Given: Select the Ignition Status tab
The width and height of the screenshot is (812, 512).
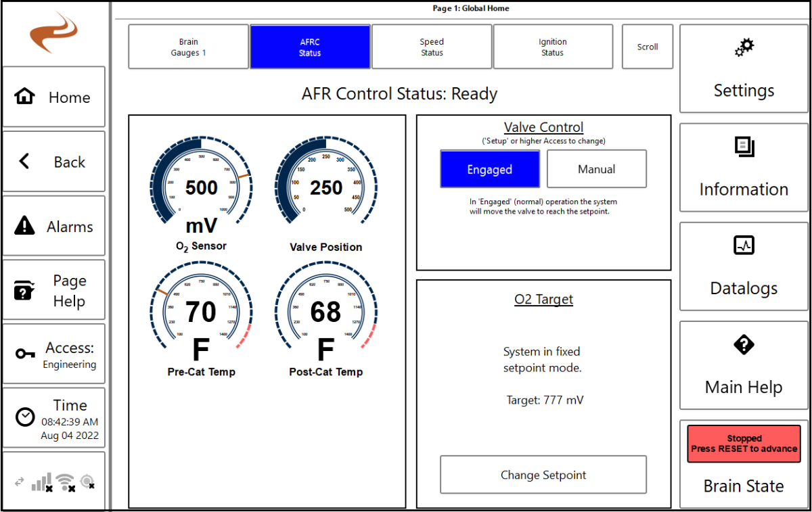Looking at the screenshot, I should click(552, 46).
